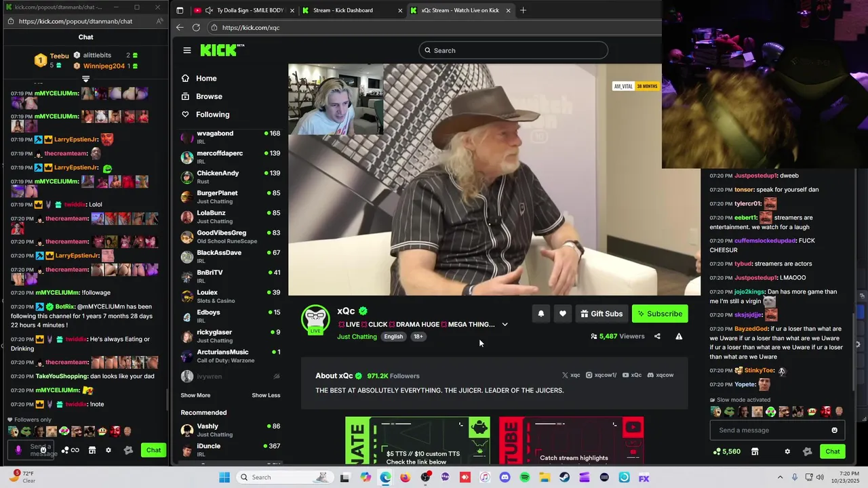Click the X social link for xqc
Screen dimensions: 868x488
(x=571, y=375)
